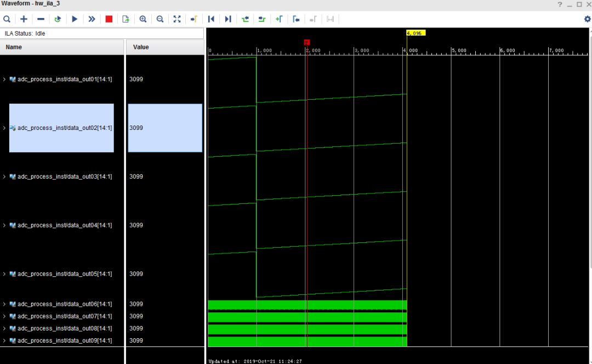This screenshot has width=592, height=364.
Task: Select adc_process_inst/data_out05[14:1] signal name
Action: pyautogui.click(x=65, y=274)
